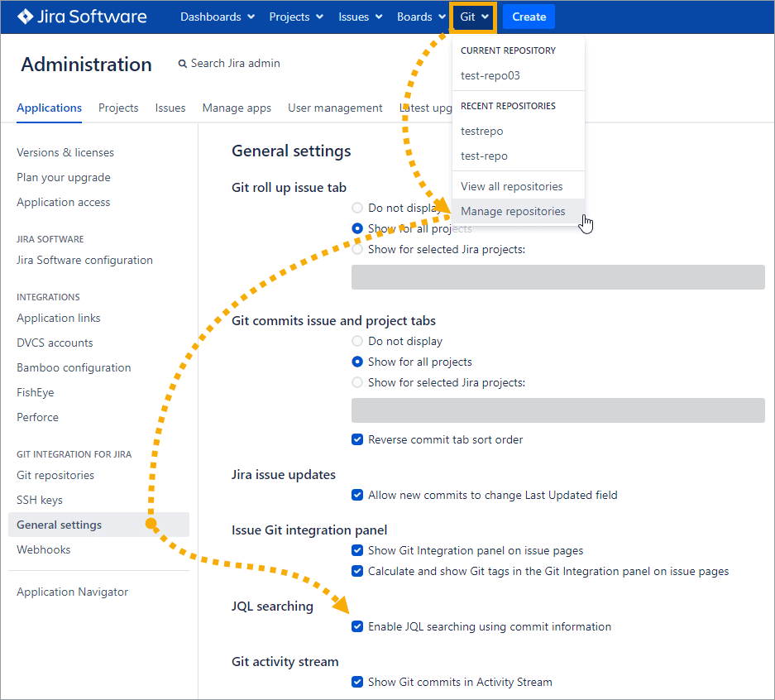Go to Webhooks in left sidebar
Screen dimensions: 775x700
click(44, 549)
